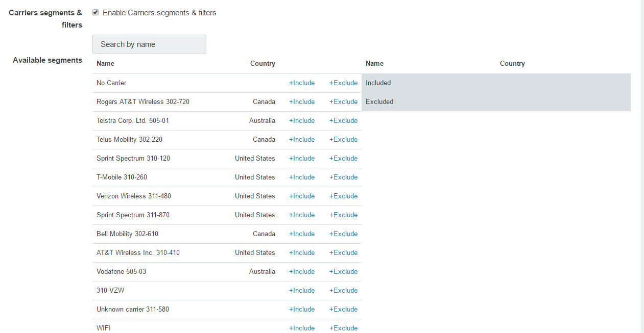
Task: Click the Search by name field
Action: [x=149, y=44]
